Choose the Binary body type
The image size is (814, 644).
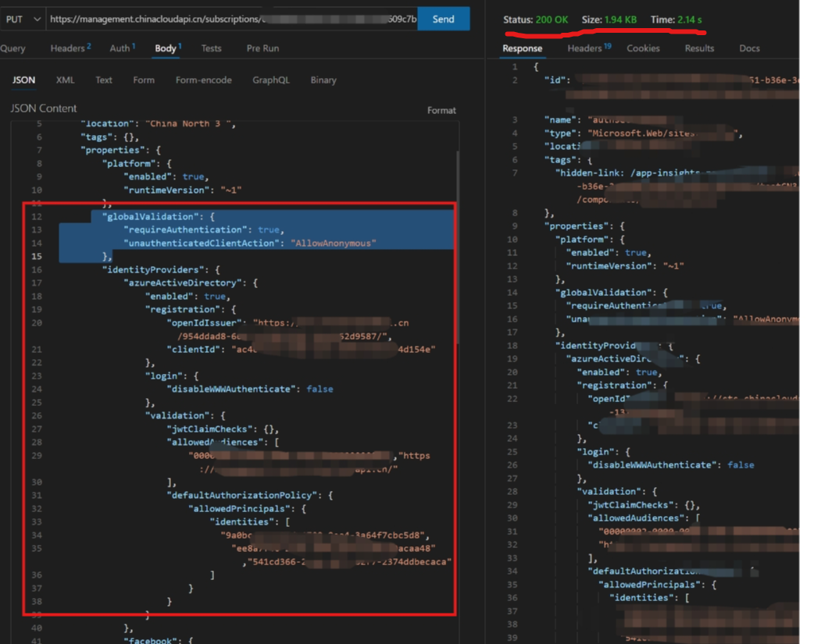pyautogui.click(x=323, y=80)
